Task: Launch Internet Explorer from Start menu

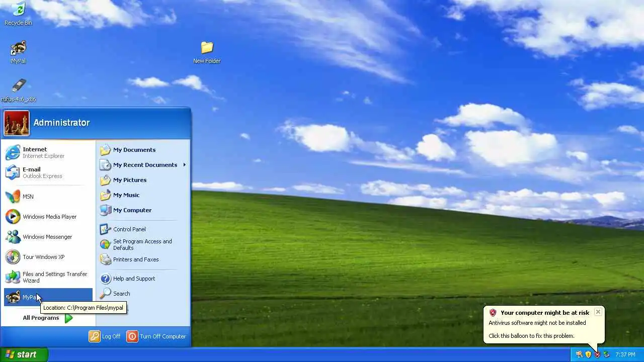Action: click(48, 152)
